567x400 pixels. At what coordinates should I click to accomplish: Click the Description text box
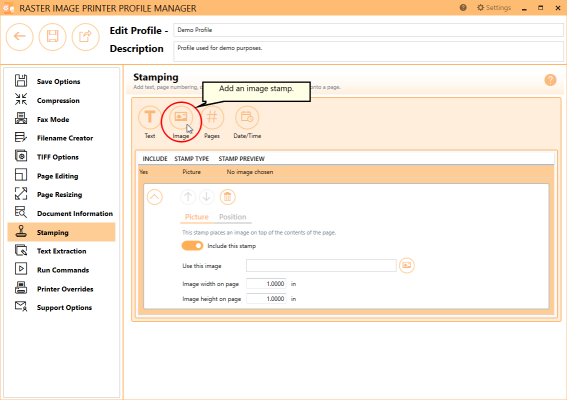tap(368, 51)
